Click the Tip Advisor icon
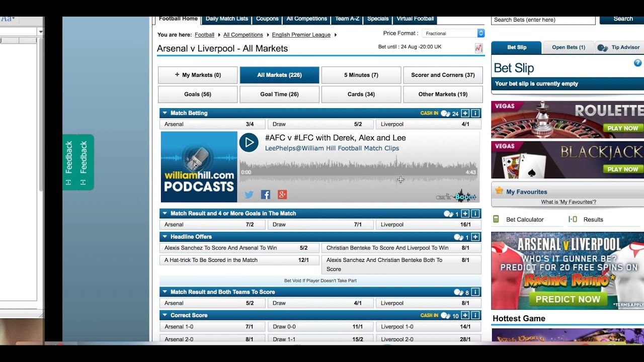This screenshot has width=644, height=362. 602,48
